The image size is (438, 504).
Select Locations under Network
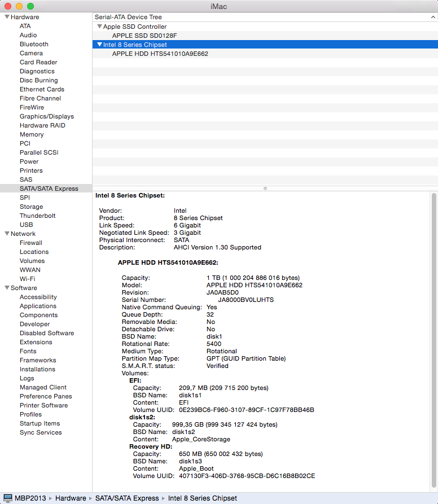click(x=34, y=252)
